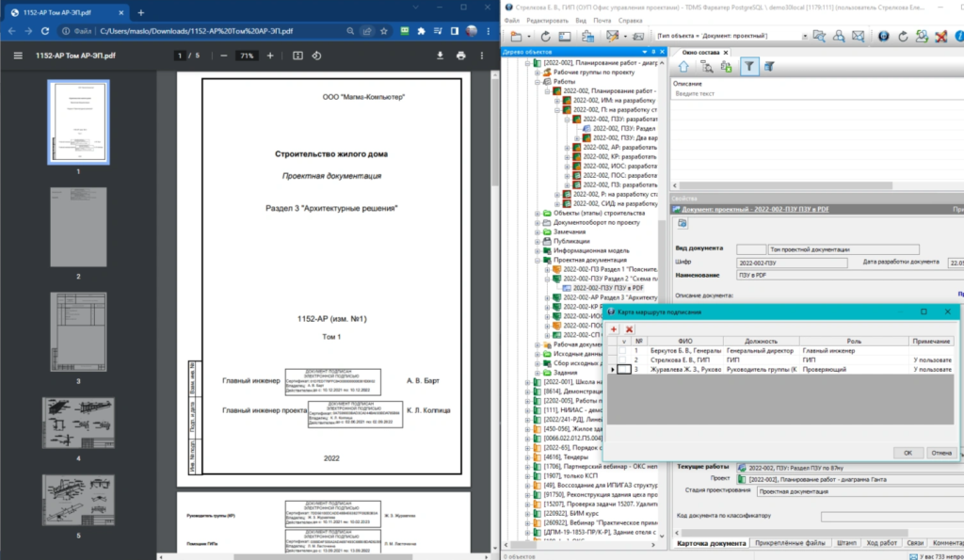Switch to the Прикреплённые файлы tab
964x560 pixels.
point(790,543)
